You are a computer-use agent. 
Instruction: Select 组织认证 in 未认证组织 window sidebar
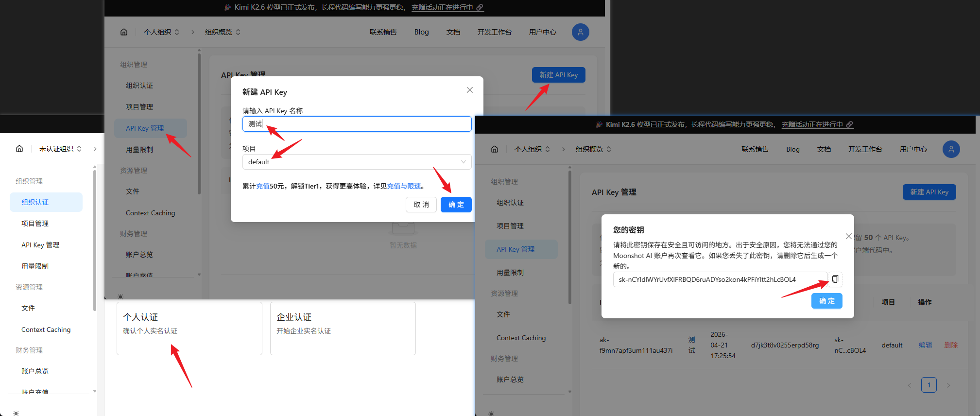(46, 202)
